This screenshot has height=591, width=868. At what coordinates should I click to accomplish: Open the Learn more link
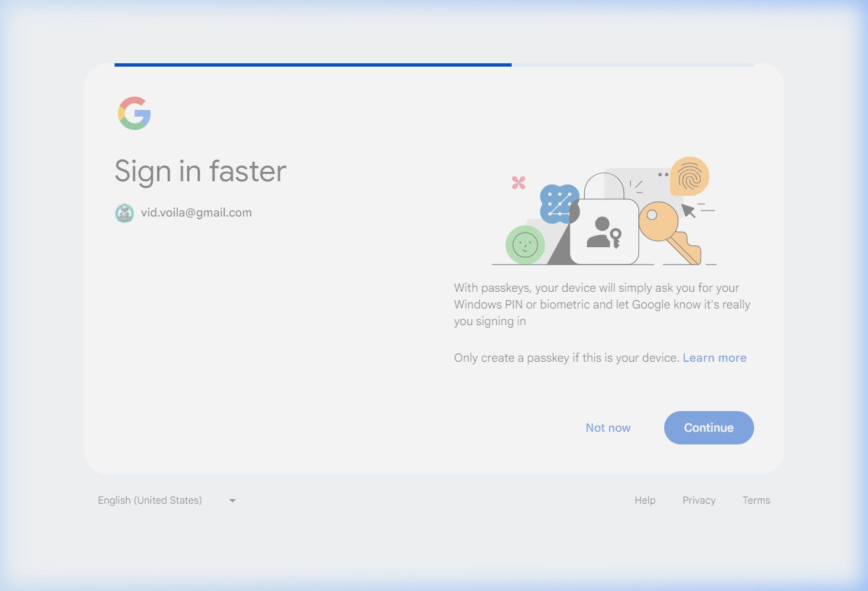pos(714,358)
